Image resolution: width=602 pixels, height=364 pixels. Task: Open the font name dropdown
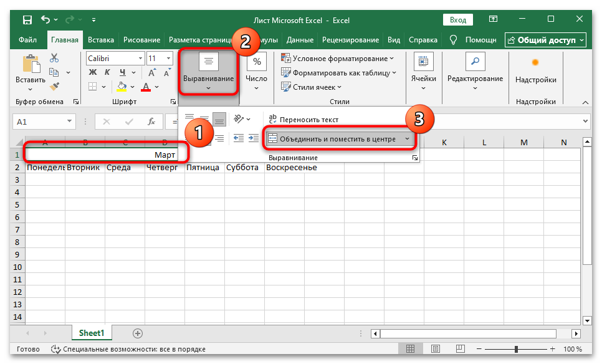click(x=140, y=57)
